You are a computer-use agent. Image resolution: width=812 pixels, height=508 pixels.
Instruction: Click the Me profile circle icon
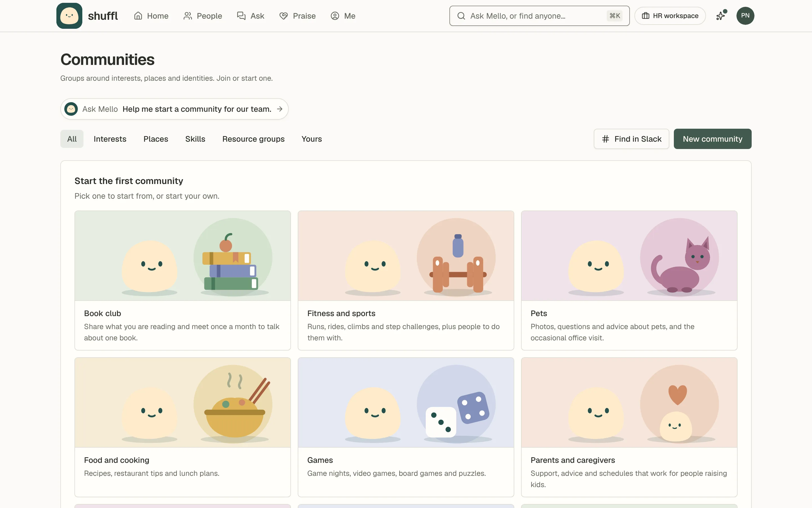(335, 16)
